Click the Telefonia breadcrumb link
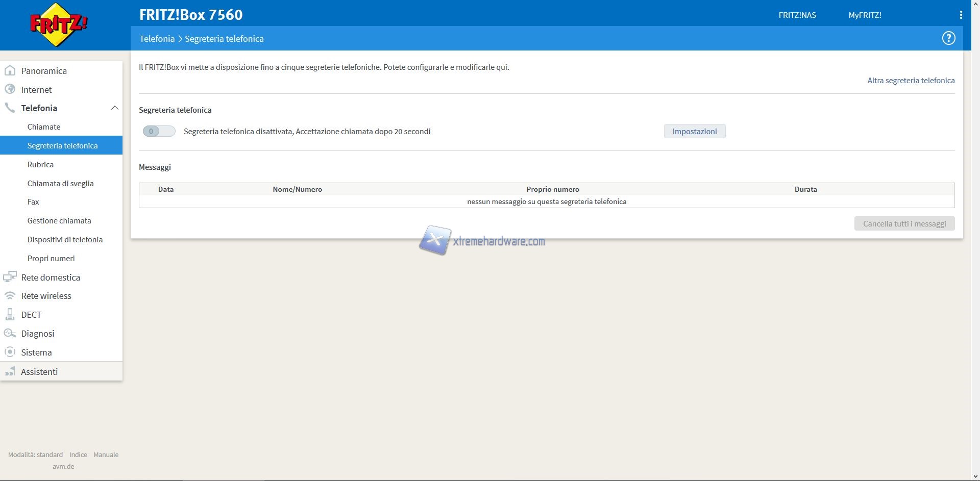Image resolution: width=980 pixels, height=481 pixels. coord(157,39)
